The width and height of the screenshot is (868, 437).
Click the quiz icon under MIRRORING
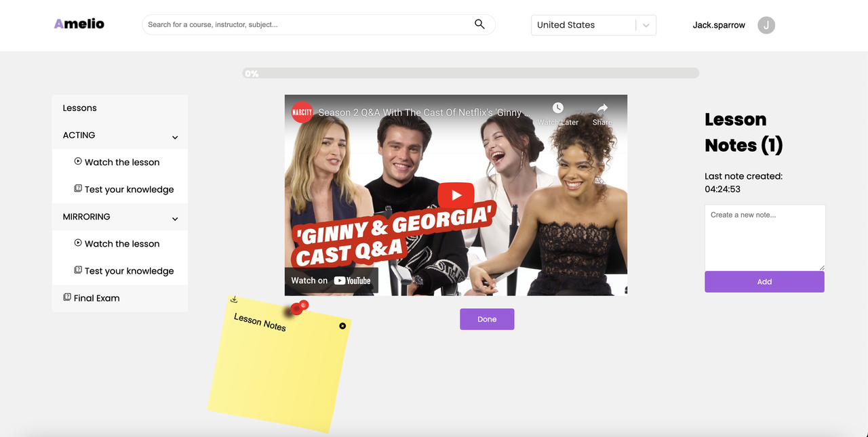click(78, 270)
